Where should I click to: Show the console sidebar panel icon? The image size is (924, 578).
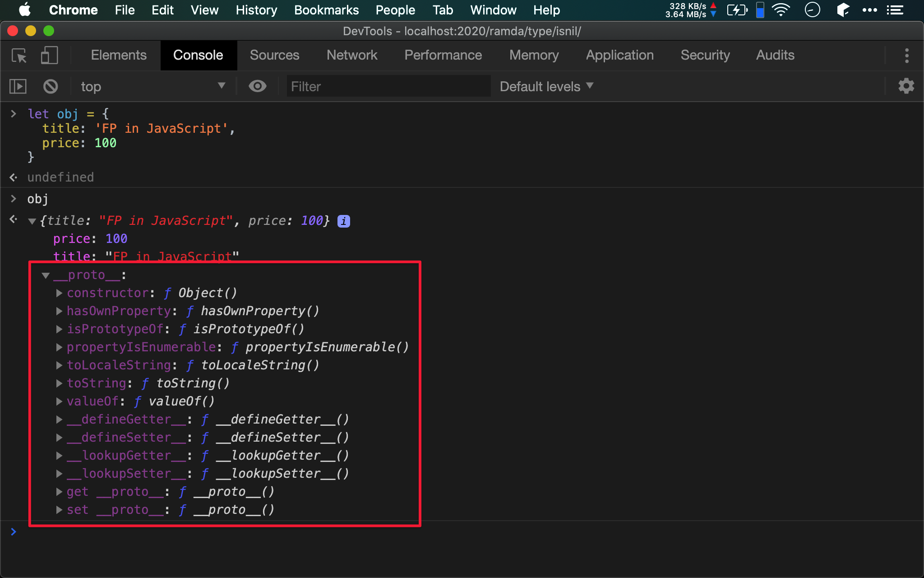pyautogui.click(x=18, y=86)
